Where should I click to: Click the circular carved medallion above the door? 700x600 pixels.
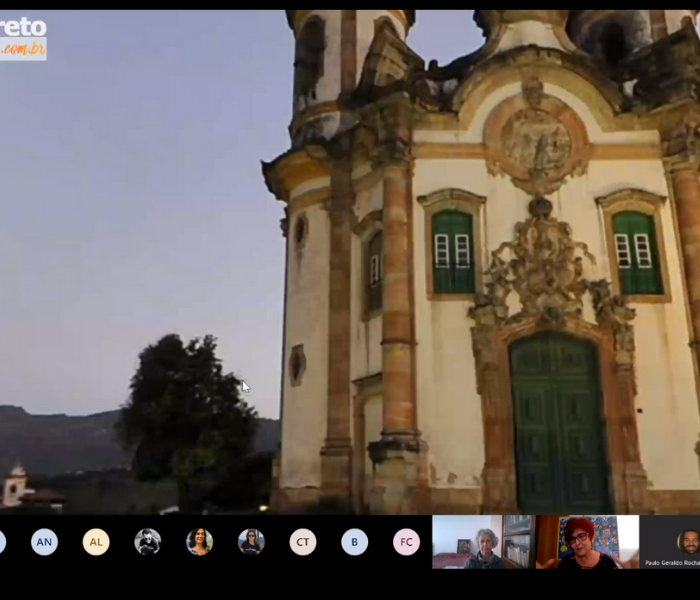[536, 140]
